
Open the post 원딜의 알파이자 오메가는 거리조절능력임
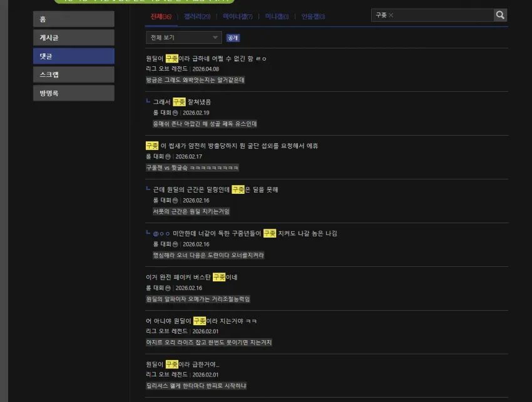[198, 299]
